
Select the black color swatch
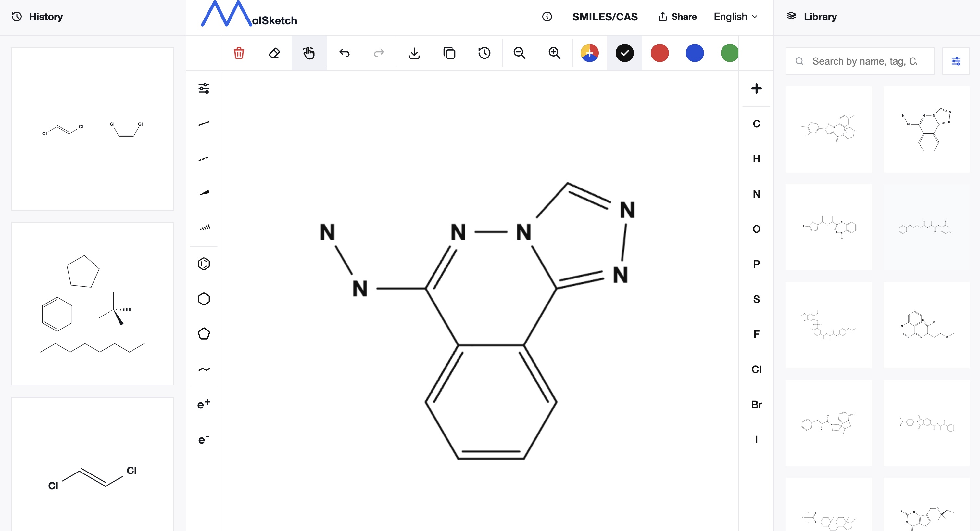625,53
